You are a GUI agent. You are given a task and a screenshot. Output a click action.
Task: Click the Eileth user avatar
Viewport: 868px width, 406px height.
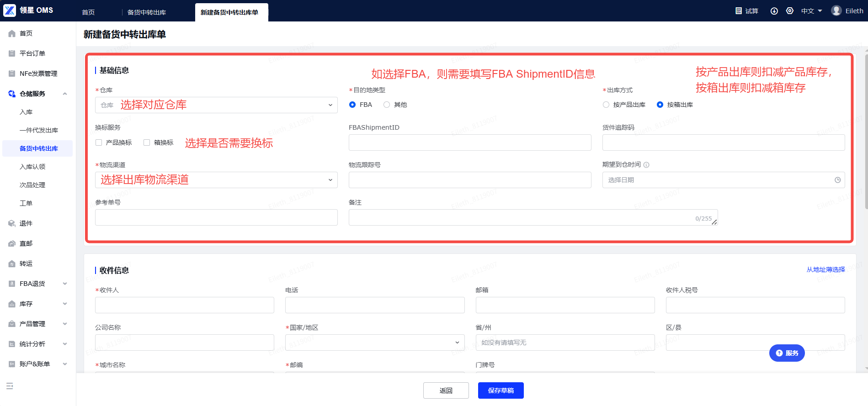click(836, 11)
